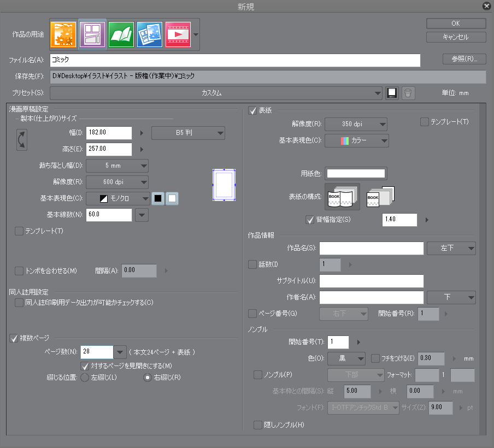This screenshot has height=448, width=494.
Task: Toggle the 隠しノンブル checkbox
Action: 258,425
